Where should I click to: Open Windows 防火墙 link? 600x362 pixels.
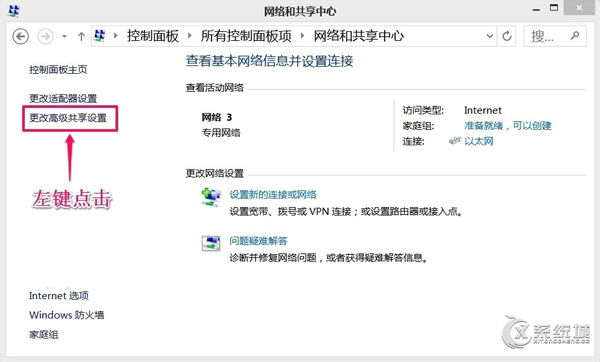click(x=67, y=315)
